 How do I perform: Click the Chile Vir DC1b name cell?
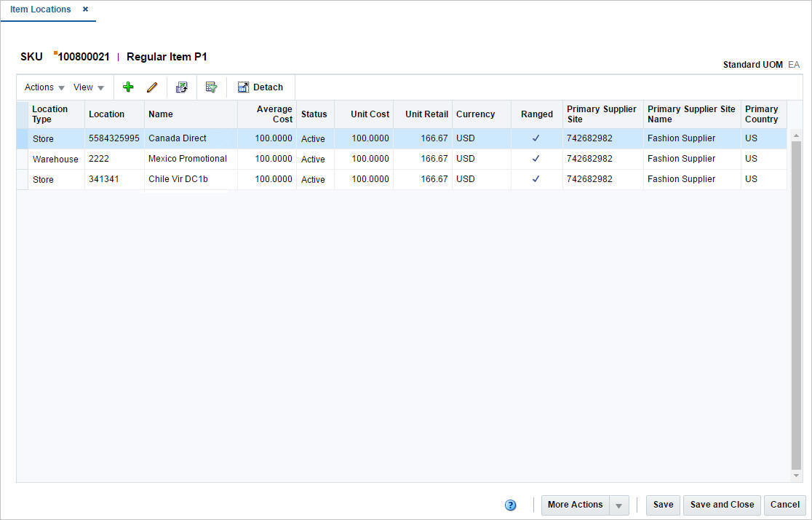[191, 179]
